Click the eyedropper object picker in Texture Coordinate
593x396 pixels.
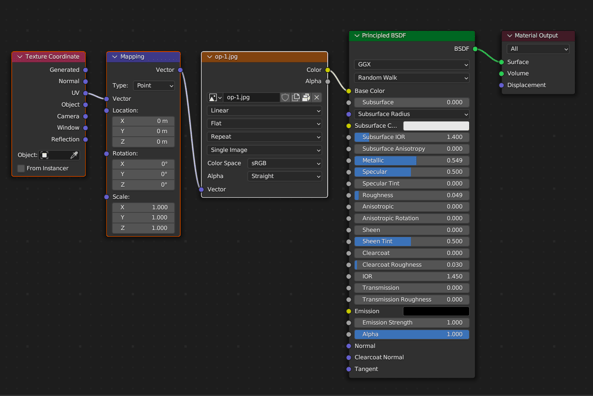(74, 155)
